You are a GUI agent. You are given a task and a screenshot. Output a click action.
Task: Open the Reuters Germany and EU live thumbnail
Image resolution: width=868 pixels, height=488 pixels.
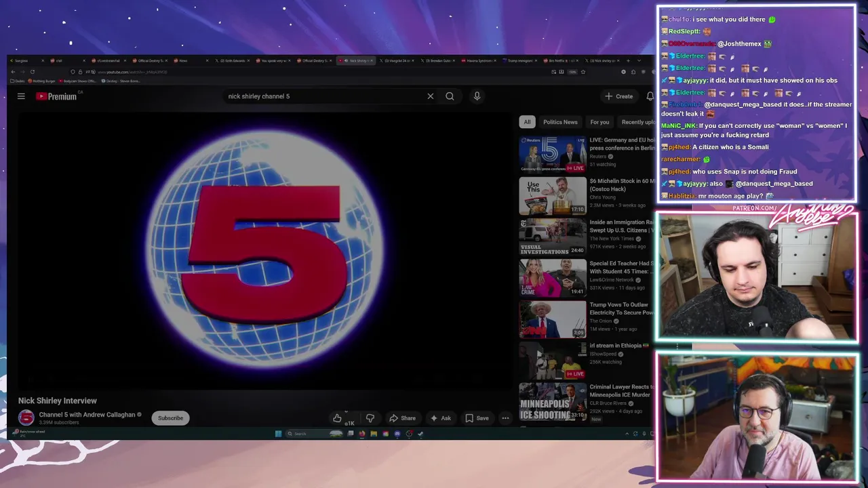[553, 155]
